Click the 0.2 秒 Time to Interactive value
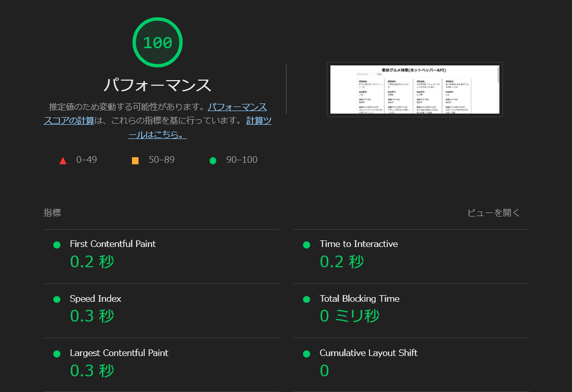 coord(342,262)
